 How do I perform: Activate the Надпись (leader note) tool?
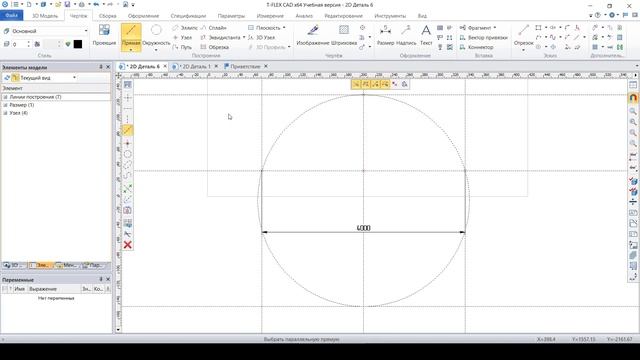(406, 35)
